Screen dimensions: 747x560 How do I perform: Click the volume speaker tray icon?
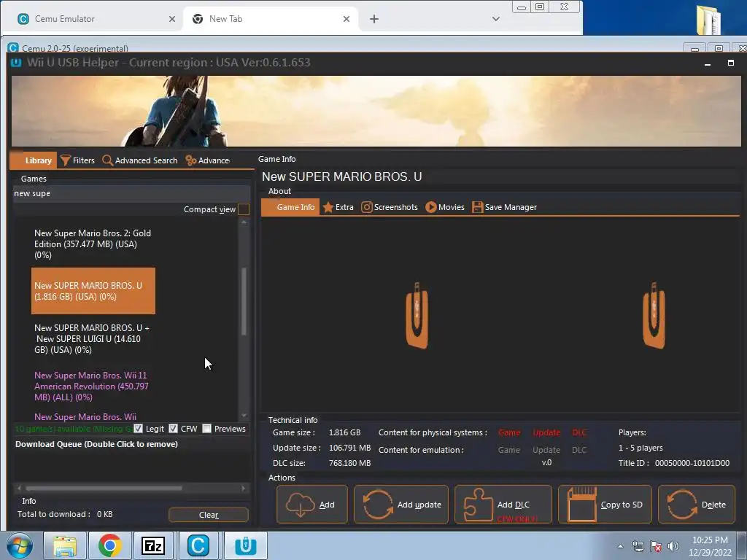tap(673, 546)
